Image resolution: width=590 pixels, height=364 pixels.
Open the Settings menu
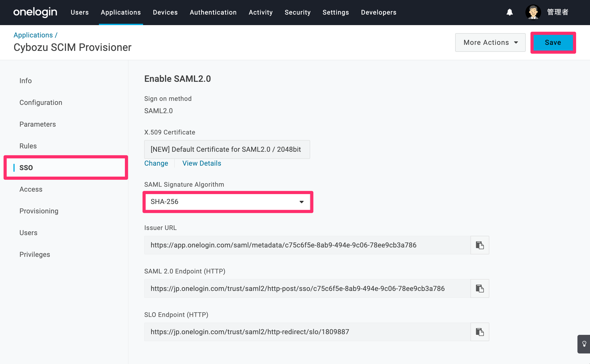[x=335, y=12]
